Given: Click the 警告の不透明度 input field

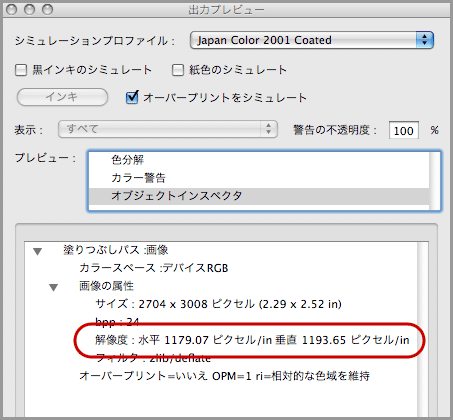Looking at the screenshot, I should click(x=404, y=130).
